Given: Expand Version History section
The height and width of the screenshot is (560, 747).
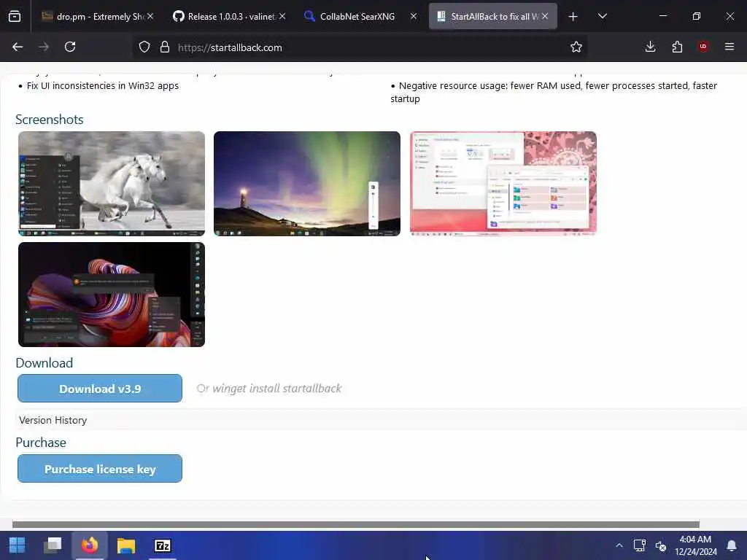Looking at the screenshot, I should tap(53, 420).
